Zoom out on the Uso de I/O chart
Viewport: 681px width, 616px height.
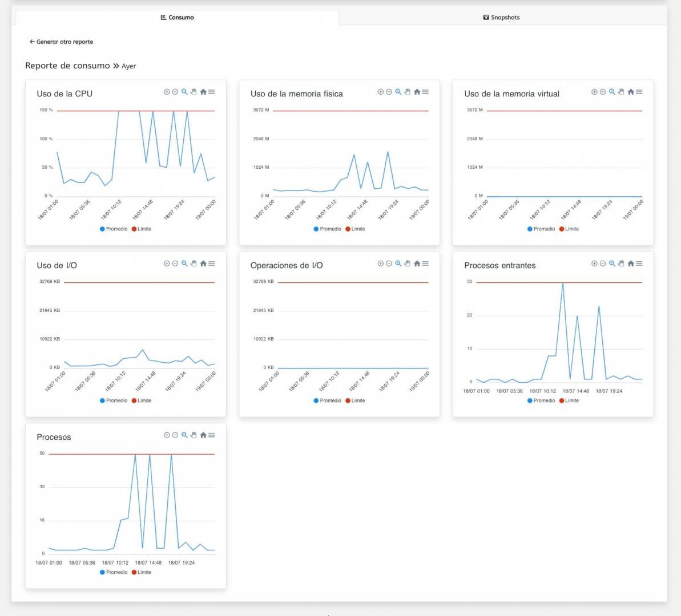pyautogui.click(x=175, y=264)
